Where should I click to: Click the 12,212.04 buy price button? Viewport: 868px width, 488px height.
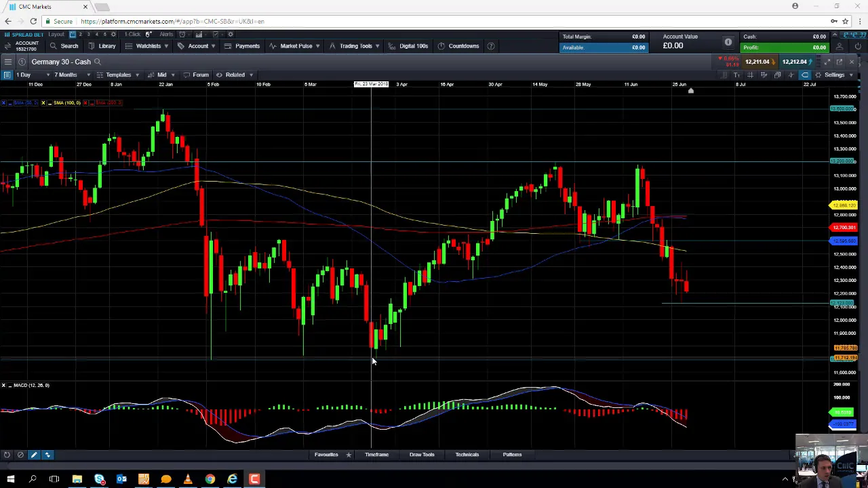[x=797, y=62]
